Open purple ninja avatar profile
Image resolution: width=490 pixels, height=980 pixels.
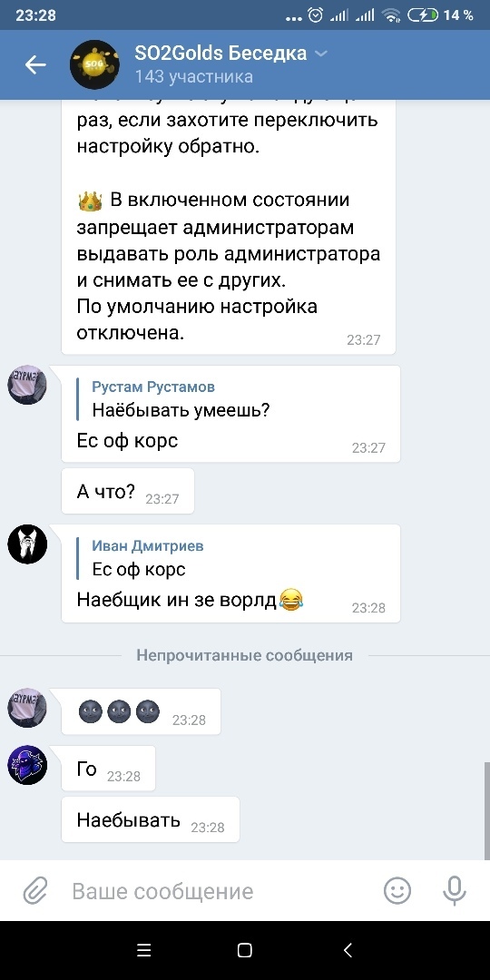point(27,765)
